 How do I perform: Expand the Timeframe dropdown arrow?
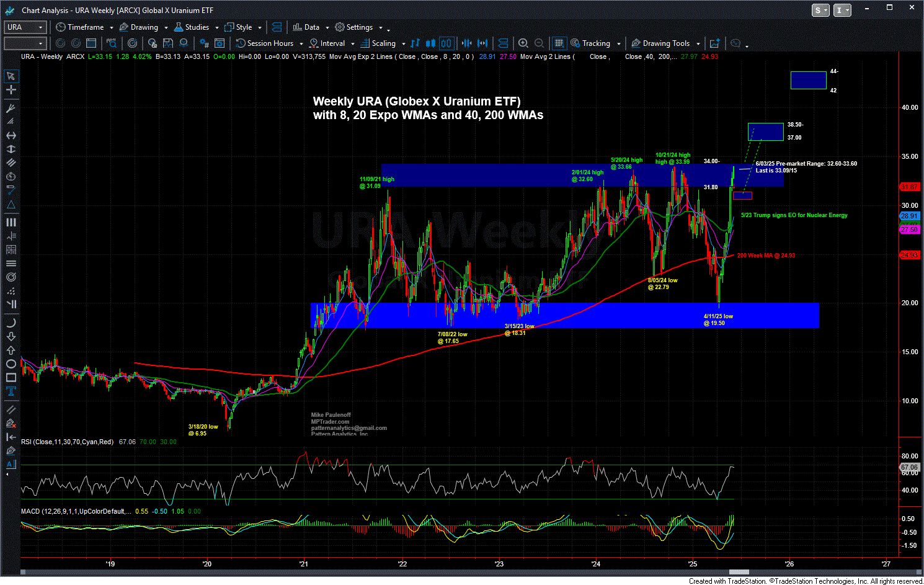[112, 28]
